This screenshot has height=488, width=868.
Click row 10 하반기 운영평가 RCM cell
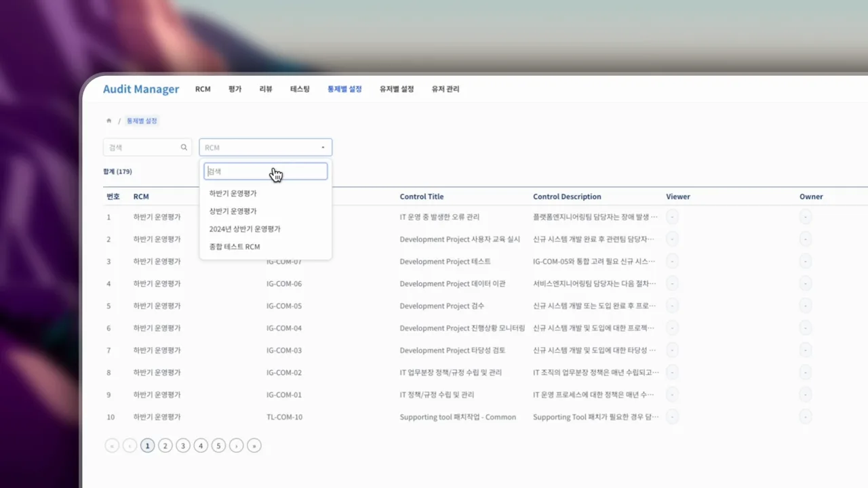tap(157, 417)
